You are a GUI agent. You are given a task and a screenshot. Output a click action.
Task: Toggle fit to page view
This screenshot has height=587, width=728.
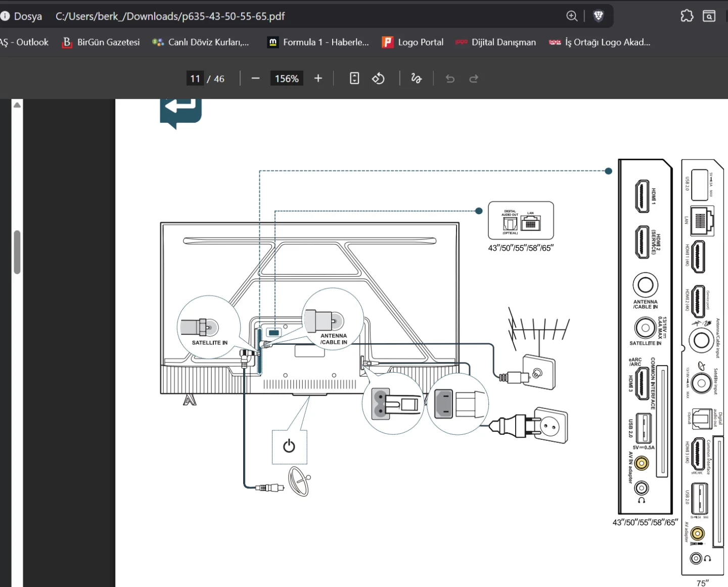pos(354,78)
